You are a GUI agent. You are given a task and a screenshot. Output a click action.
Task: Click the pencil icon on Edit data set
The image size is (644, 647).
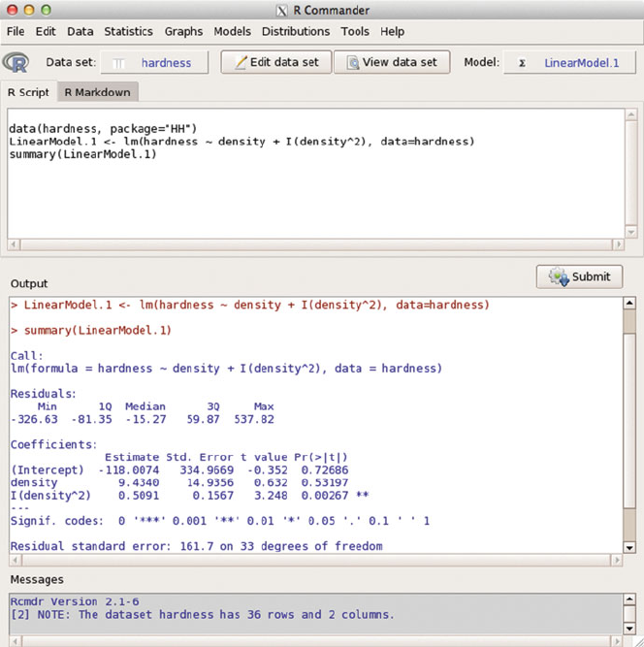(241, 62)
